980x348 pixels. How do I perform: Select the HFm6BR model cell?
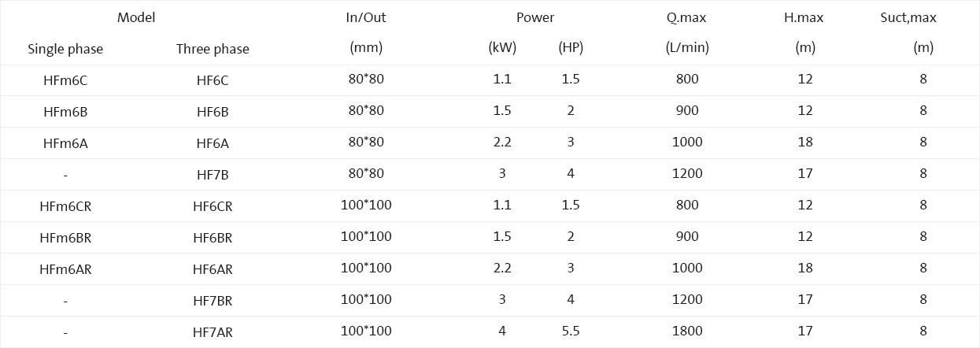65,238
